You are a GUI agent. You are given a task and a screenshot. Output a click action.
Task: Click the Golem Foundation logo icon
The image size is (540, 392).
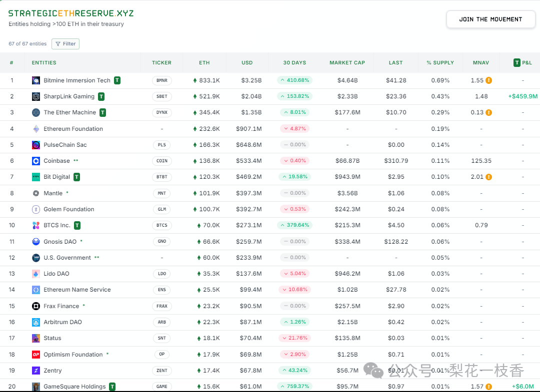click(x=36, y=209)
